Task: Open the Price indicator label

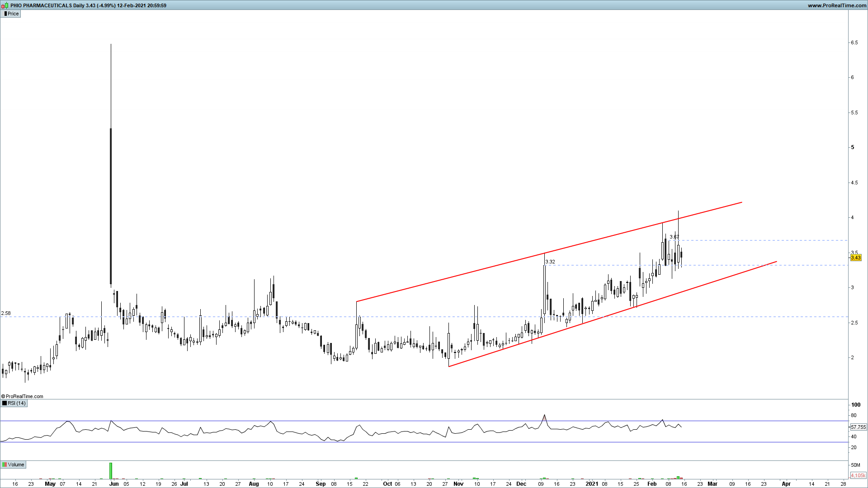Action: [x=13, y=14]
